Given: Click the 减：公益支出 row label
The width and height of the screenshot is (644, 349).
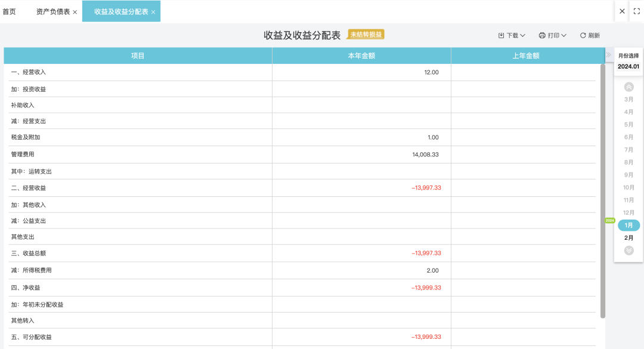Looking at the screenshot, I should (x=29, y=221).
